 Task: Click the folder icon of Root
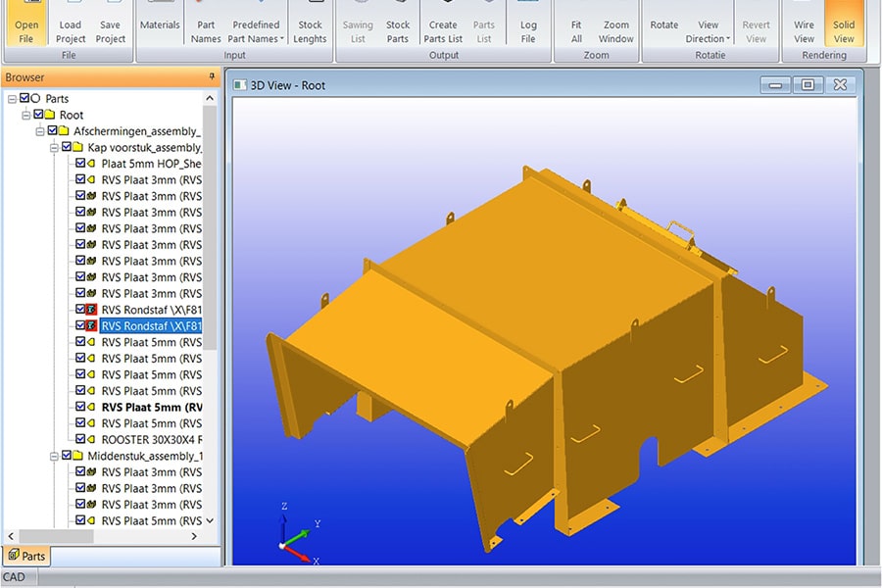[50, 115]
